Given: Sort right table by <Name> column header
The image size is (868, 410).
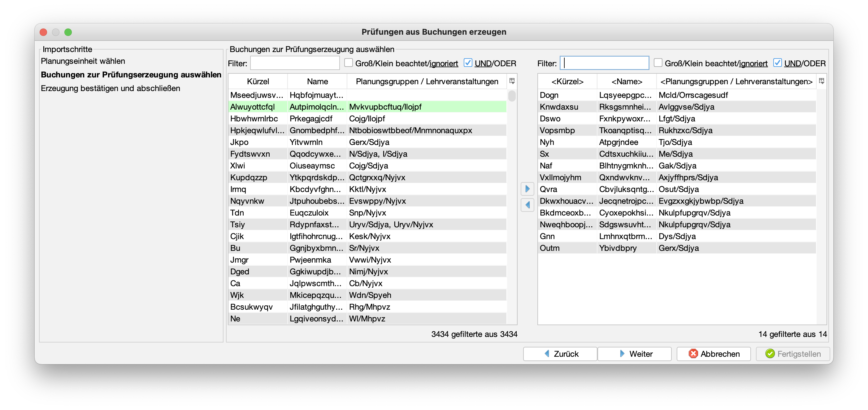Looking at the screenshot, I should coord(627,81).
